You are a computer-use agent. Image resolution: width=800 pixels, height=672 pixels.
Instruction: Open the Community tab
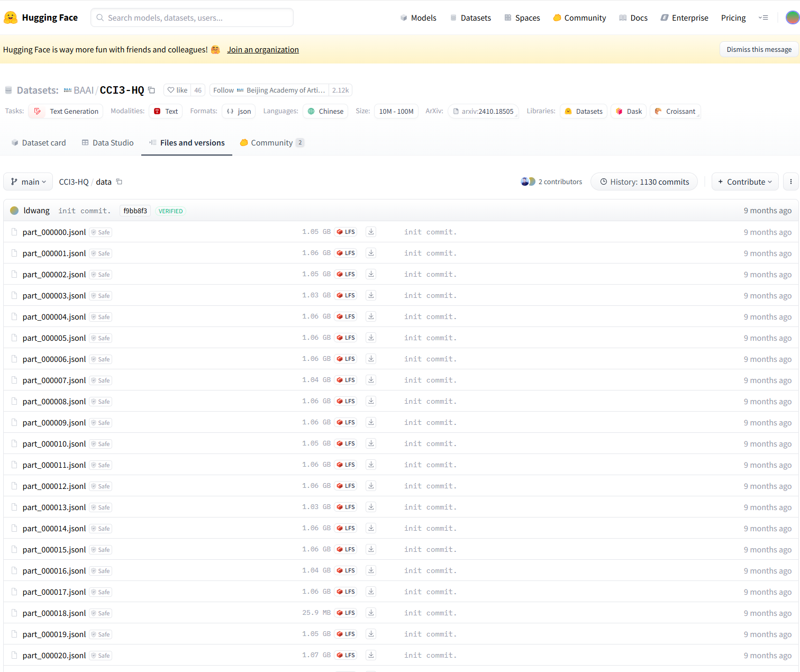pyautogui.click(x=272, y=142)
